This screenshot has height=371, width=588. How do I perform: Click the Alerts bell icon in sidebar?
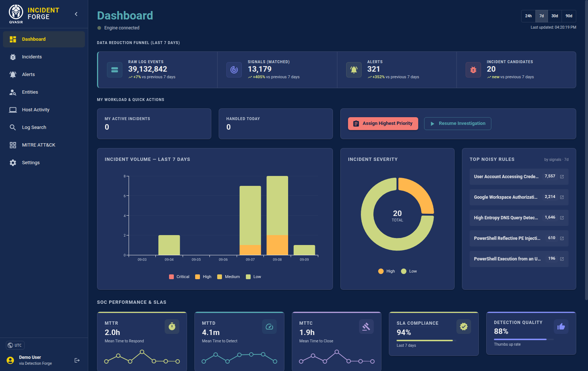[x=13, y=75]
